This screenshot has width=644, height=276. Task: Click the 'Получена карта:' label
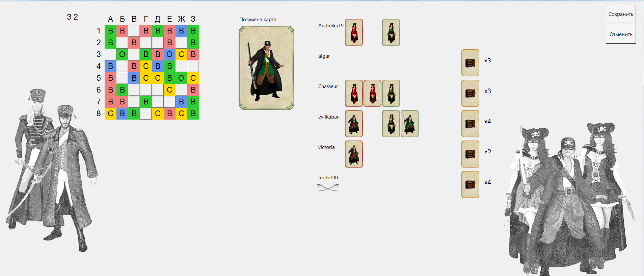click(x=259, y=20)
